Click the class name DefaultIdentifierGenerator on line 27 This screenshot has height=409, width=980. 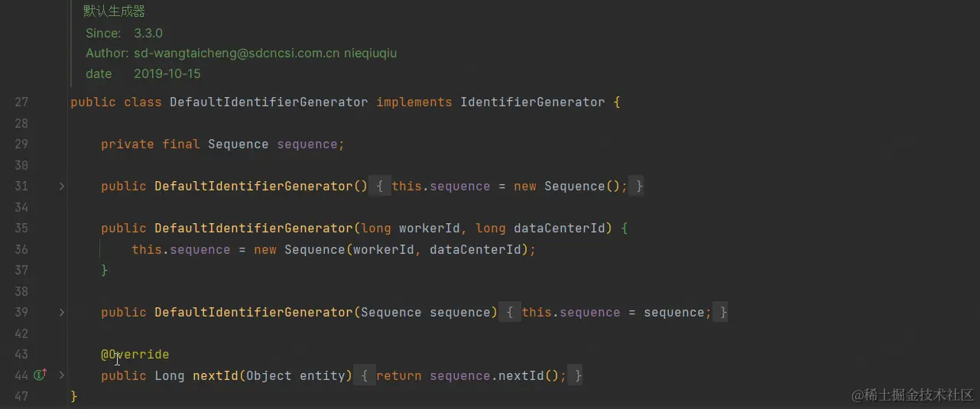tap(269, 102)
